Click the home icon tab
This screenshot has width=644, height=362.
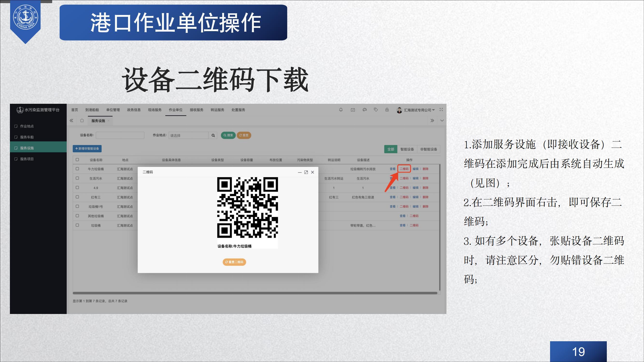tap(82, 121)
